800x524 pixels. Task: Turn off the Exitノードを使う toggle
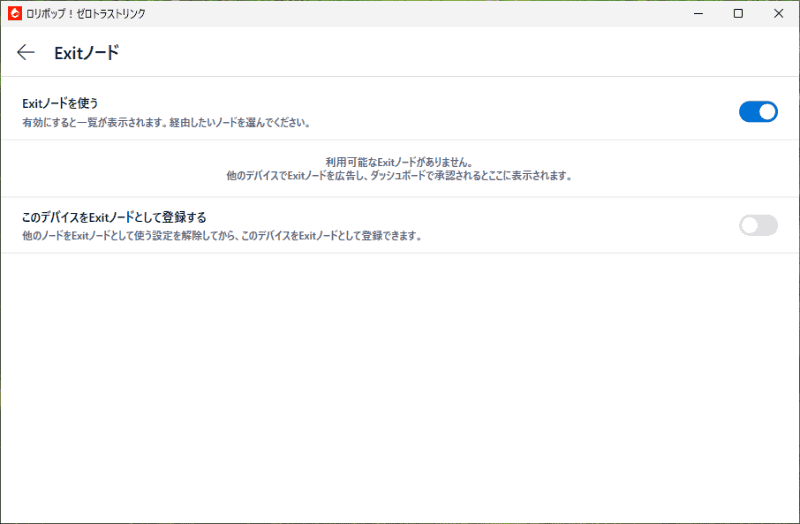pyautogui.click(x=758, y=112)
